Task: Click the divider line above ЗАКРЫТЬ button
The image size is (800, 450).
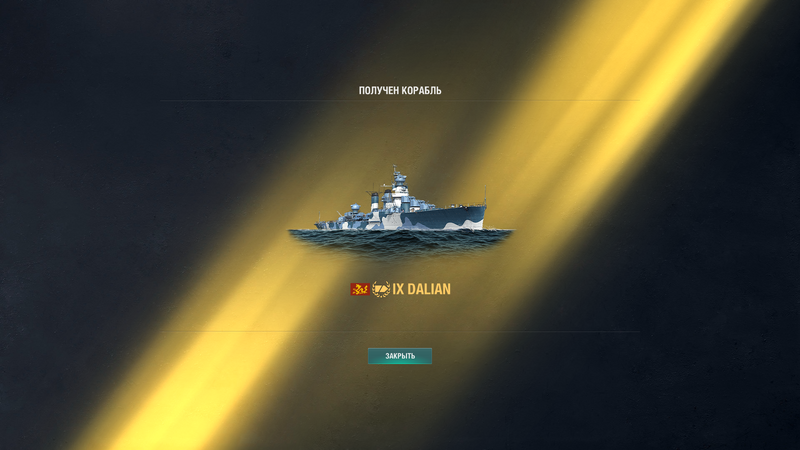Action: click(400, 332)
